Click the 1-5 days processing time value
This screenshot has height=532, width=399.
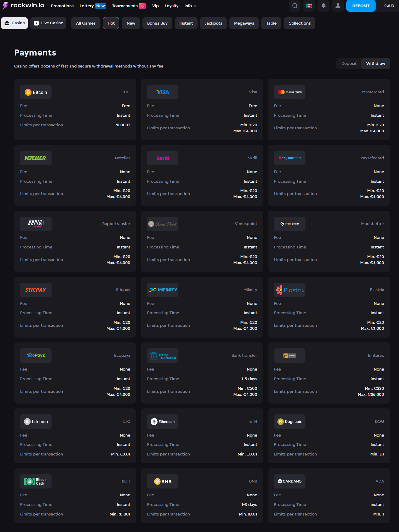249,379
